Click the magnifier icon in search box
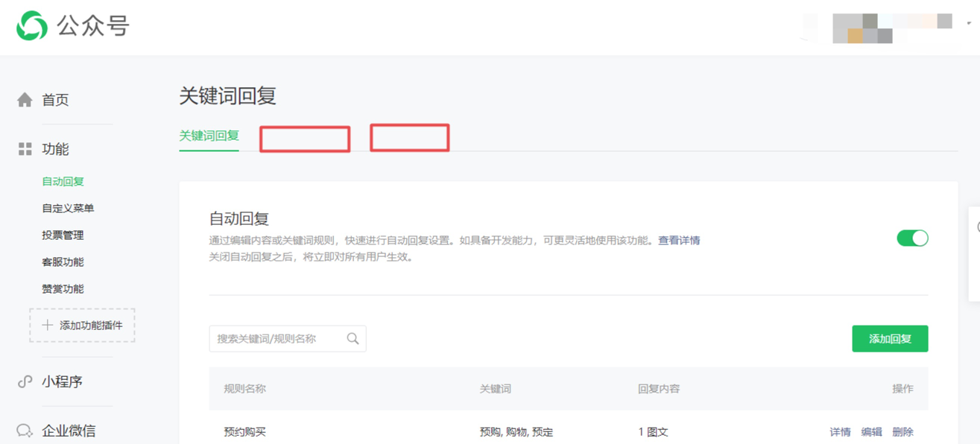The width and height of the screenshot is (980, 444). (353, 338)
